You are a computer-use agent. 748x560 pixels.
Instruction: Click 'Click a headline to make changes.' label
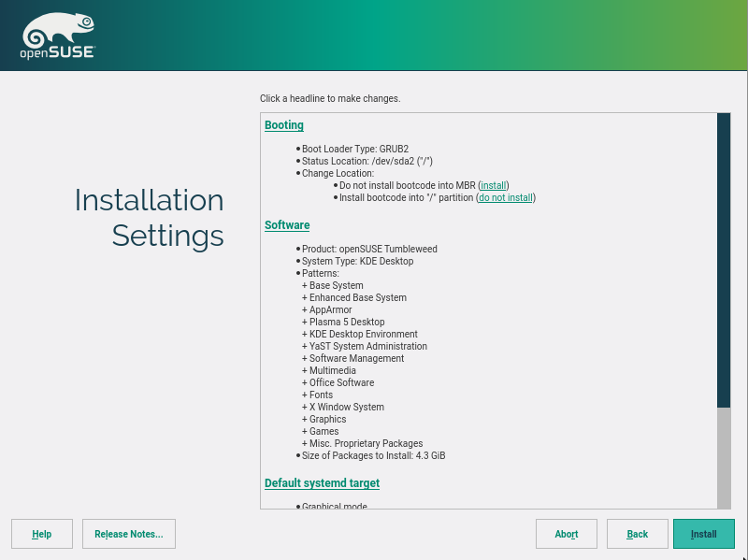pos(330,98)
